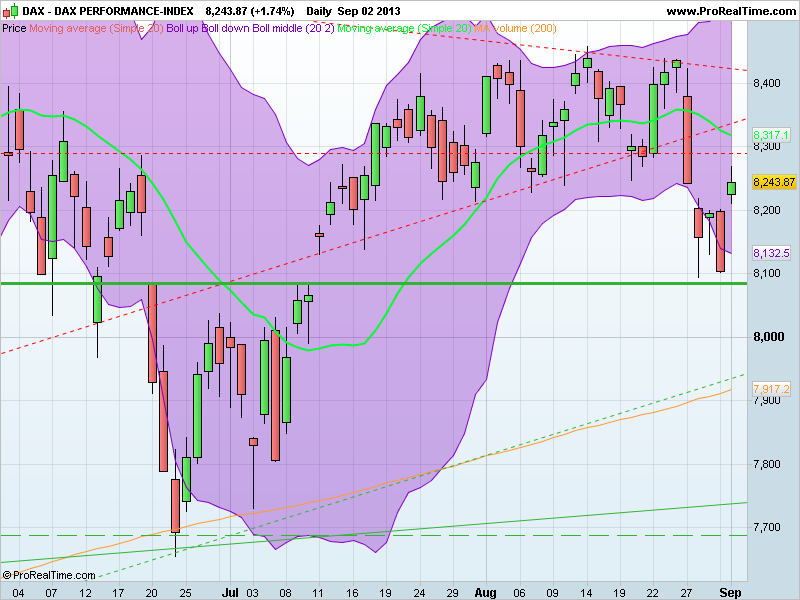Image resolution: width=800 pixels, height=600 pixels.
Task: Click the 12 date label on time axis
Action: point(84,593)
